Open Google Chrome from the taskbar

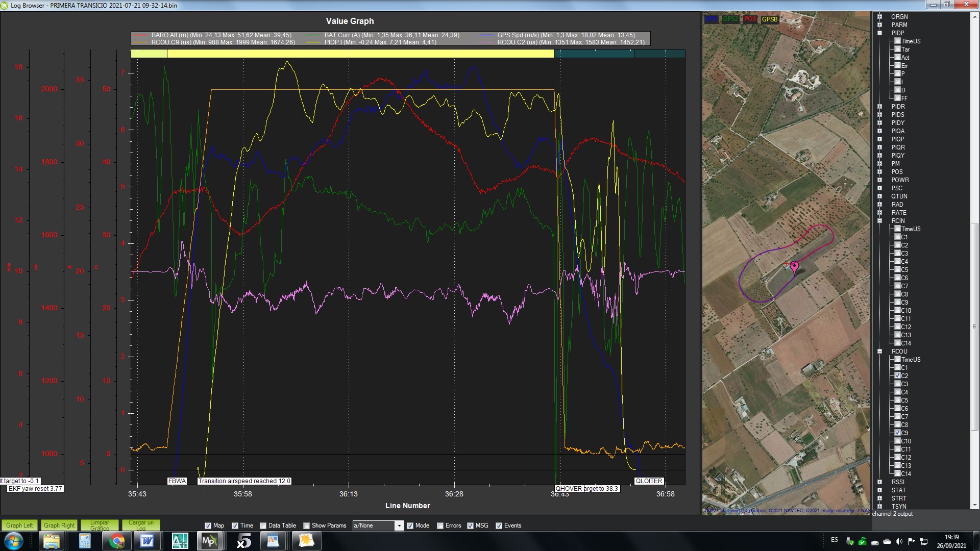117,541
